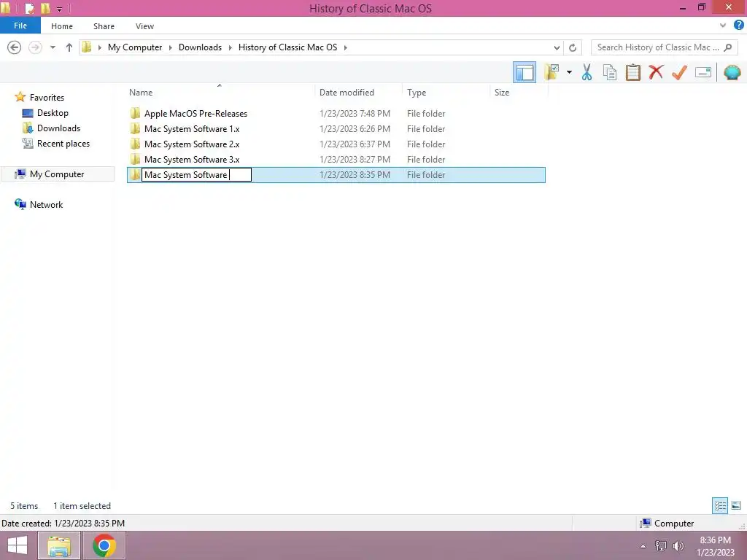Viewport: 747px width, 560px height.
Task: Click File Explorer on the taskbar
Action: pos(58,545)
